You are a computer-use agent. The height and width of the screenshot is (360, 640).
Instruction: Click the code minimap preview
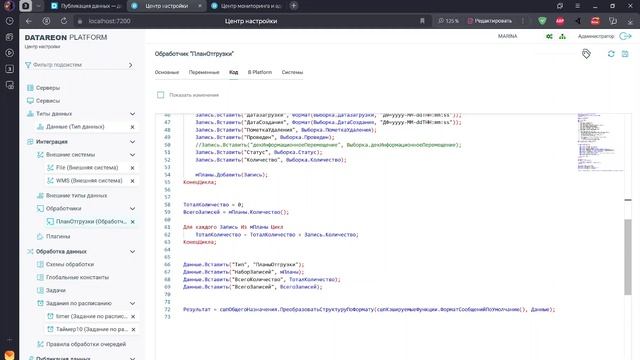coord(600,142)
